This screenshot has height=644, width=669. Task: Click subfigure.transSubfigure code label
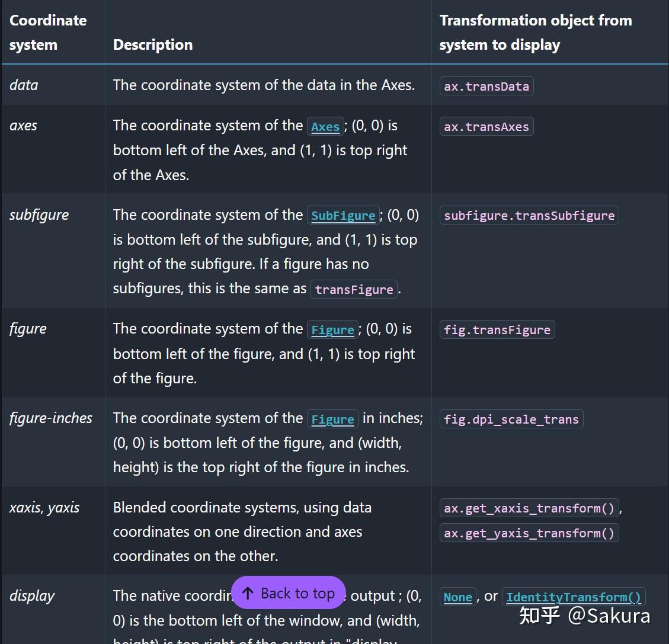[529, 216]
